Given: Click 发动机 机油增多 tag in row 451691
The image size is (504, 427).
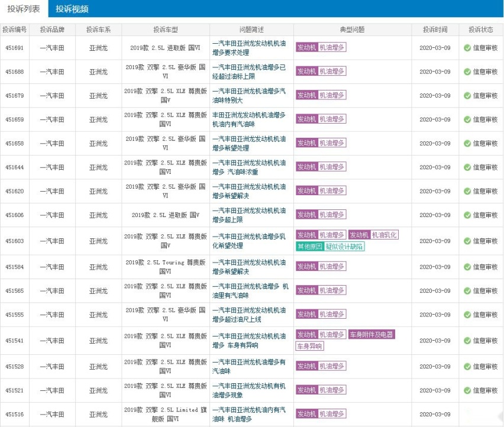Looking at the screenshot, I should point(321,47).
